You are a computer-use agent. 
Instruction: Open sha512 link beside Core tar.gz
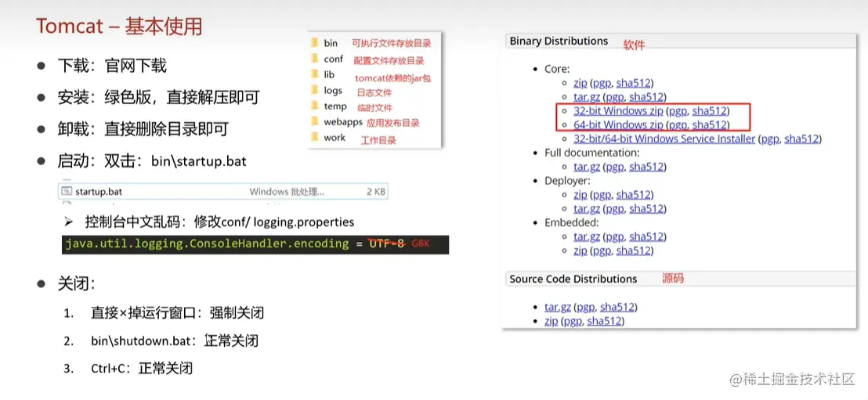(x=646, y=97)
